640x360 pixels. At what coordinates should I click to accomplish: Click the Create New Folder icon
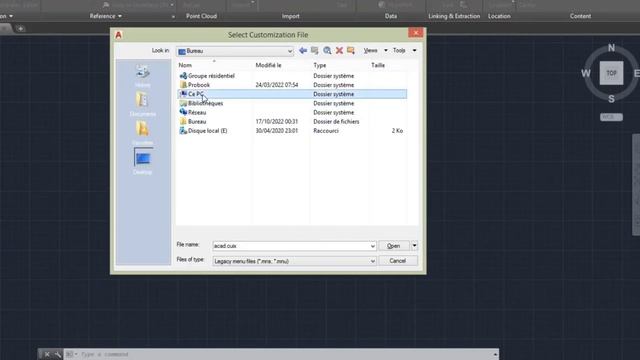coord(351,50)
